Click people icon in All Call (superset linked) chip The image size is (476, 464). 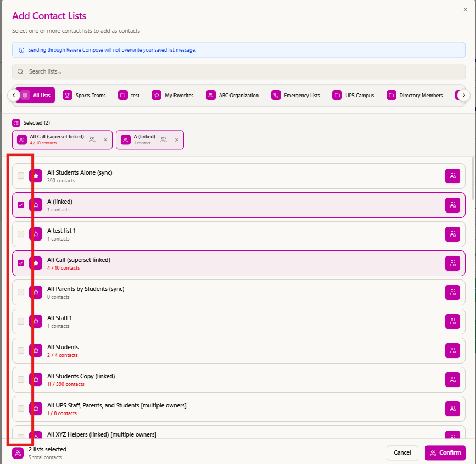(92, 139)
